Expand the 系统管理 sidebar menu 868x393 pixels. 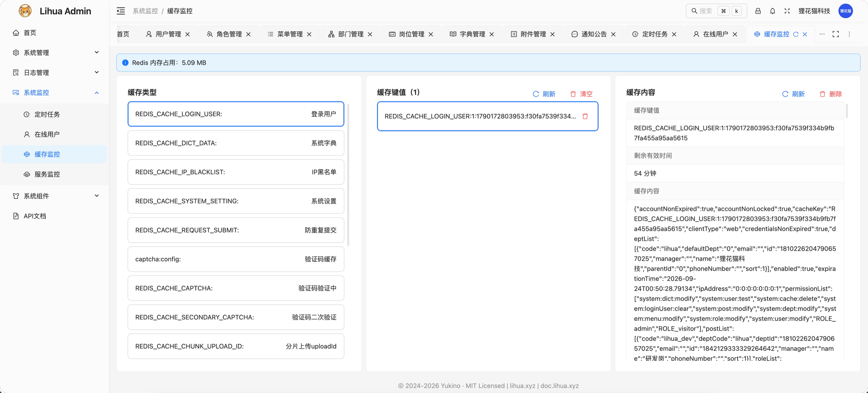(x=55, y=53)
